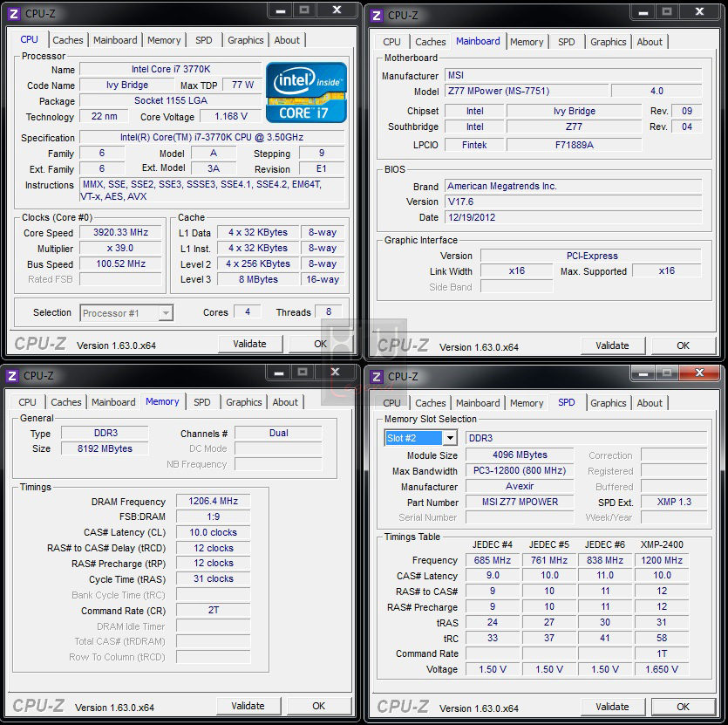Minimize the Mainboard tab window
Viewport: 728px width, 725px height.
click(x=643, y=12)
